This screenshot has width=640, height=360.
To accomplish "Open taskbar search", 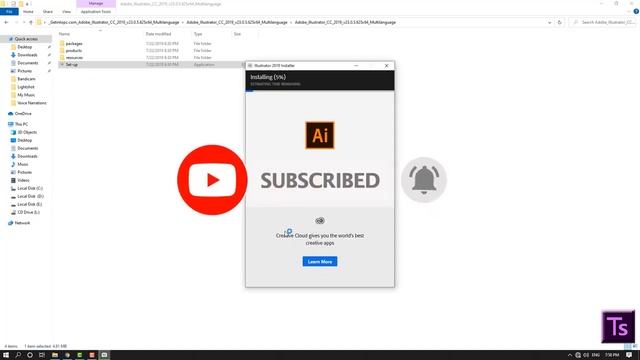I will pyautogui.click(x=18, y=355).
